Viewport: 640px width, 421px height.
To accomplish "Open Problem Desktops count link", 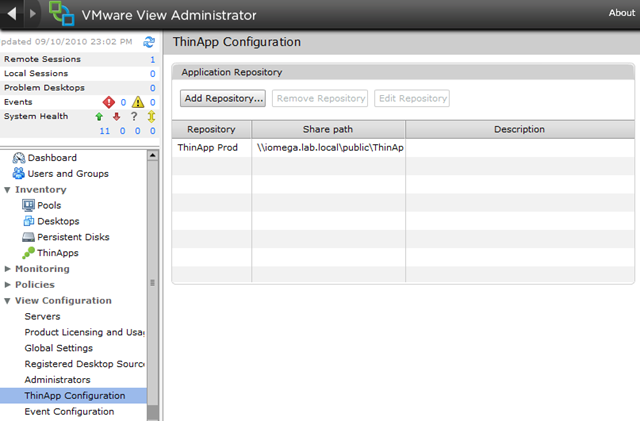I will click(x=153, y=88).
